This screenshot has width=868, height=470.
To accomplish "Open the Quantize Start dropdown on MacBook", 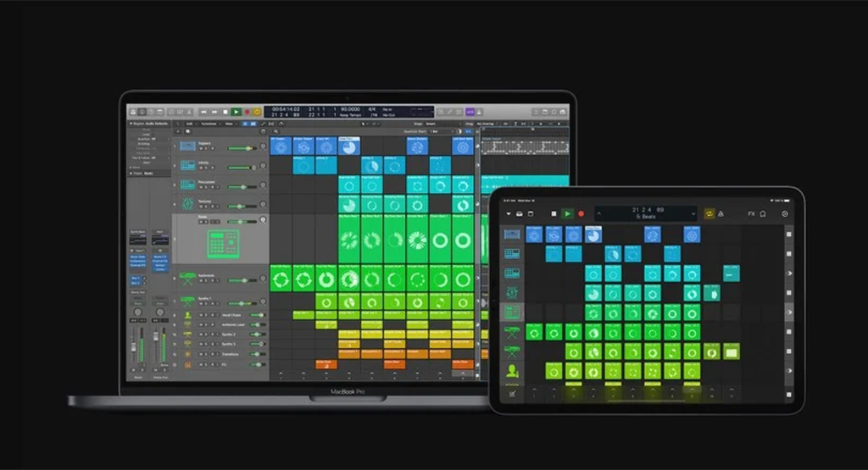I will (441, 131).
